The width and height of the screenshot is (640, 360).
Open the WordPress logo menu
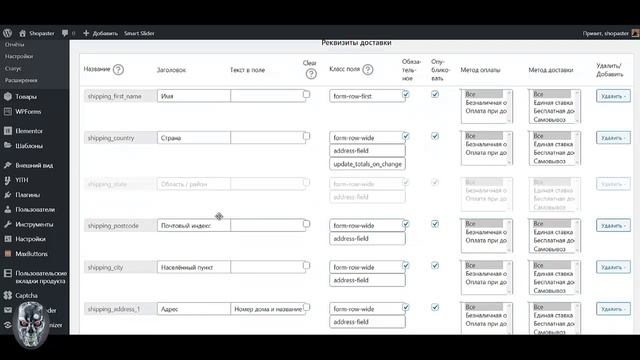coord(8,33)
